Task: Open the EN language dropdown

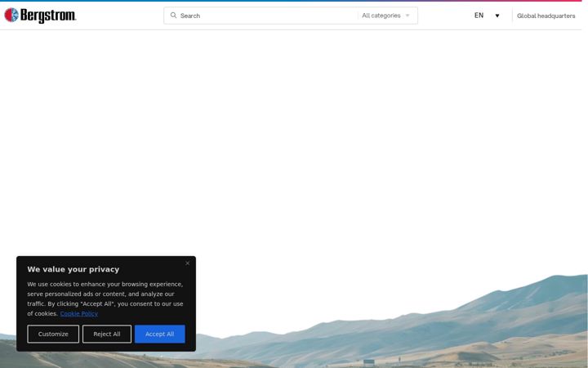Action: coord(487,16)
